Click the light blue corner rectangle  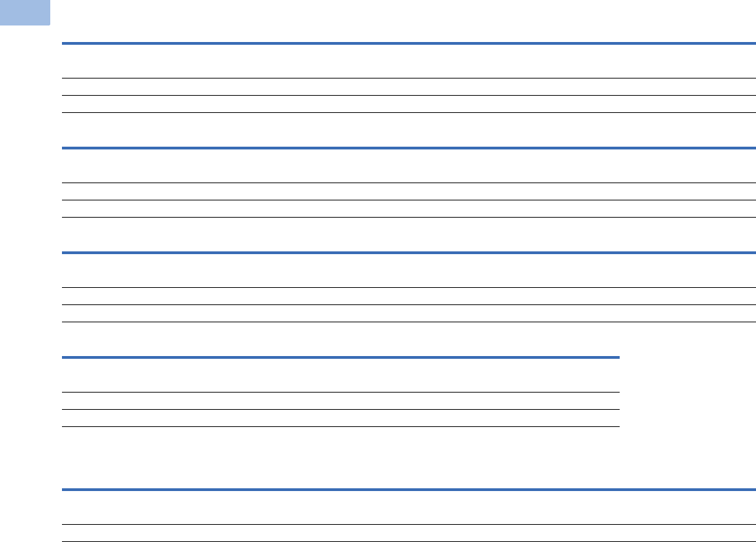[x=25, y=12]
